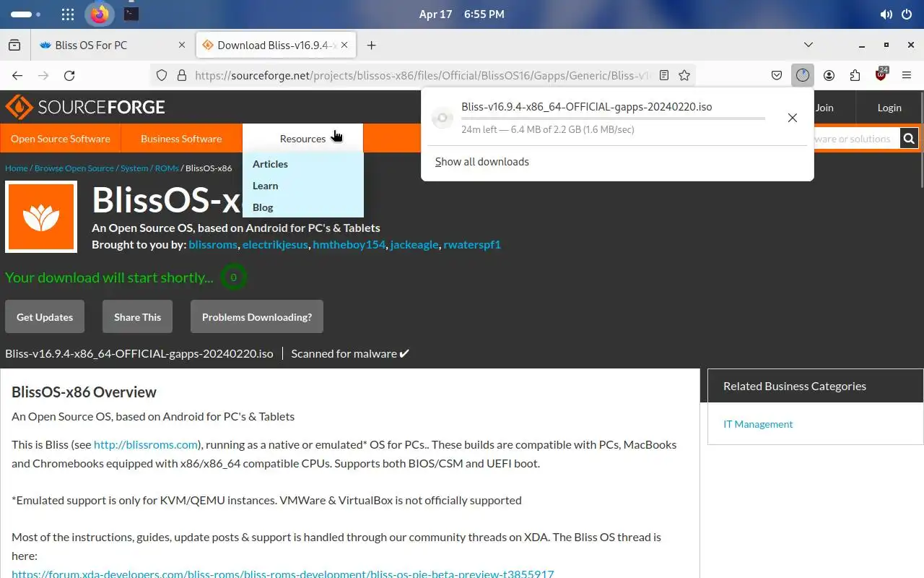Bookmark this page with the star
The image size is (924, 578).
[x=684, y=75]
